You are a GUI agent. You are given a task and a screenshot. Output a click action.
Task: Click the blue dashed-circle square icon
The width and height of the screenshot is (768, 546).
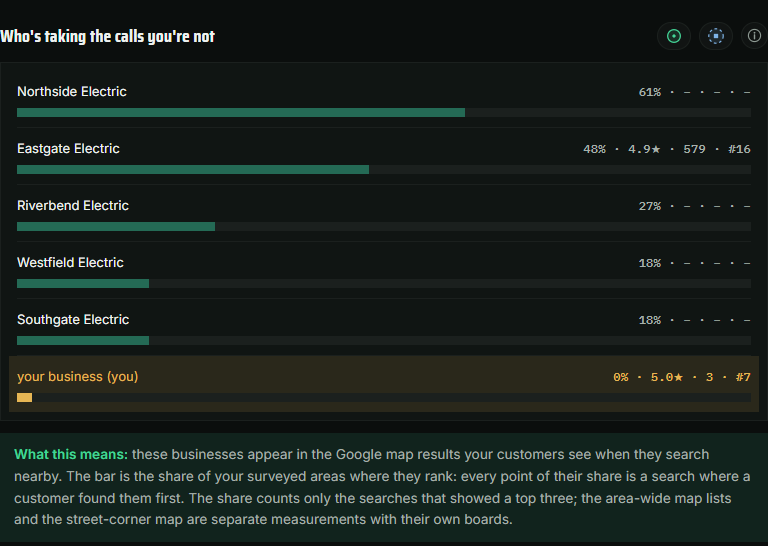[x=716, y=36]
